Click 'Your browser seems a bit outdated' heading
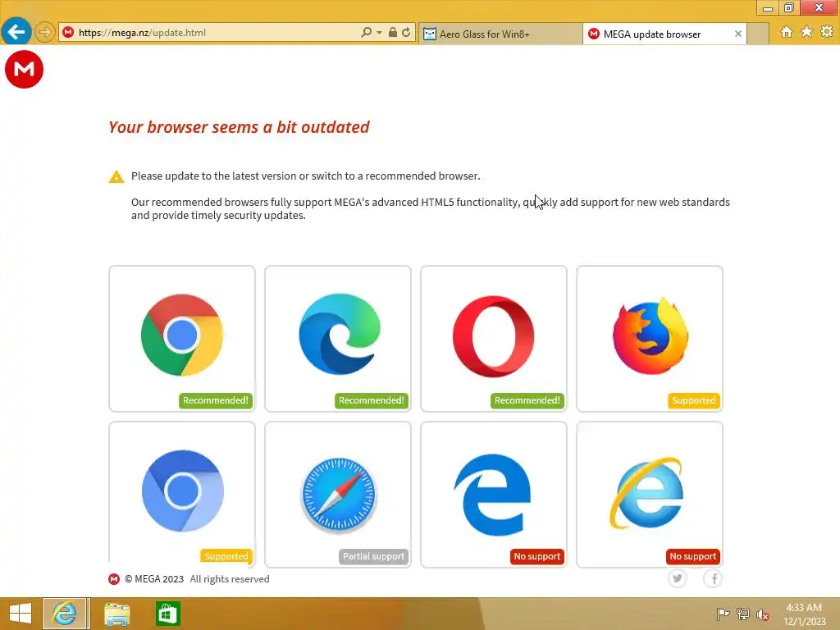Screen dimensions: 840x630 click(239, 127)
